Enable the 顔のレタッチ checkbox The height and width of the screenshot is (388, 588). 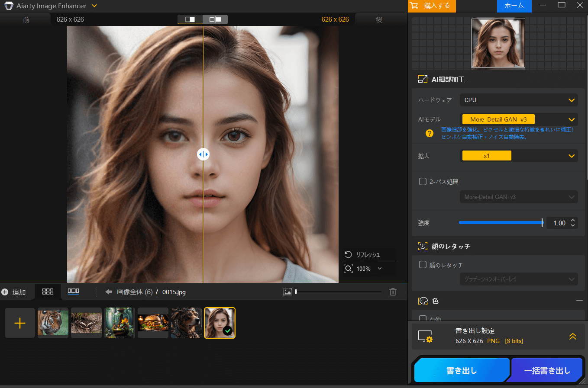tap(423, 265)
